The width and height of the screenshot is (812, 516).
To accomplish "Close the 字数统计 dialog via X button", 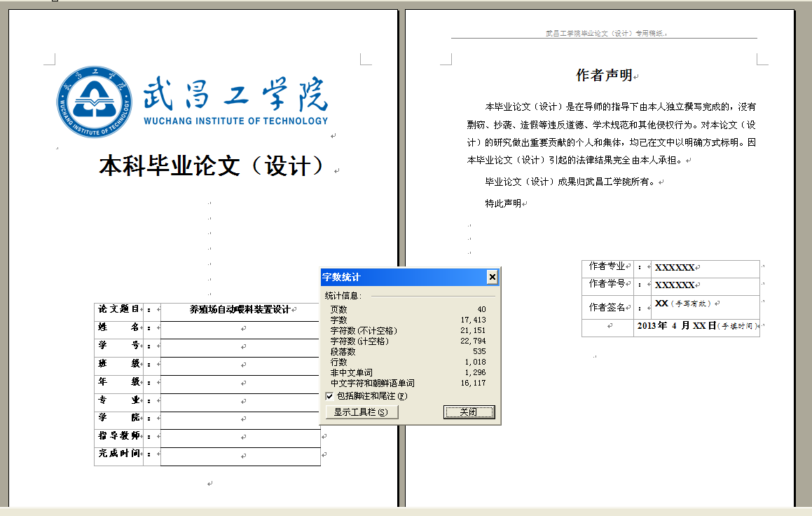I will (493, 277).
